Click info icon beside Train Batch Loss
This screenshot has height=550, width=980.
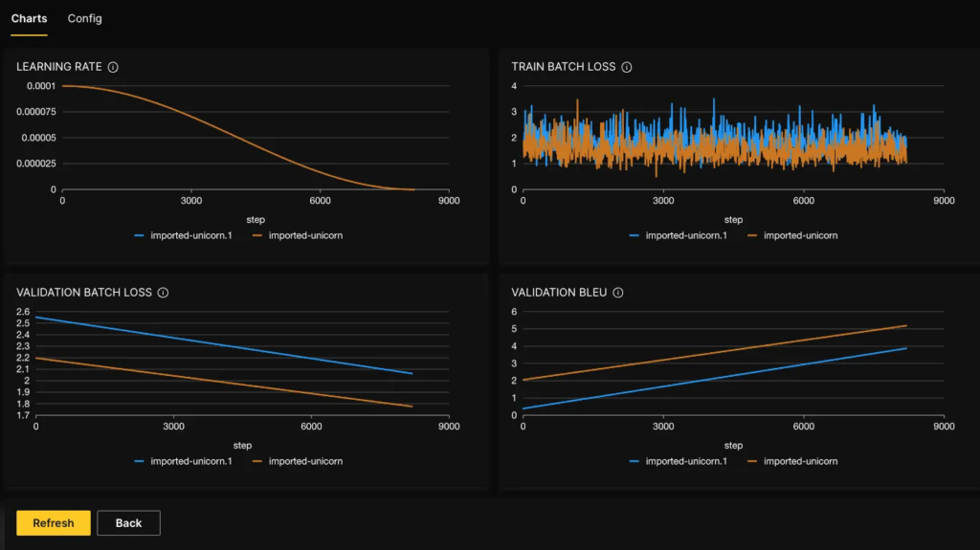pos(626,67)
